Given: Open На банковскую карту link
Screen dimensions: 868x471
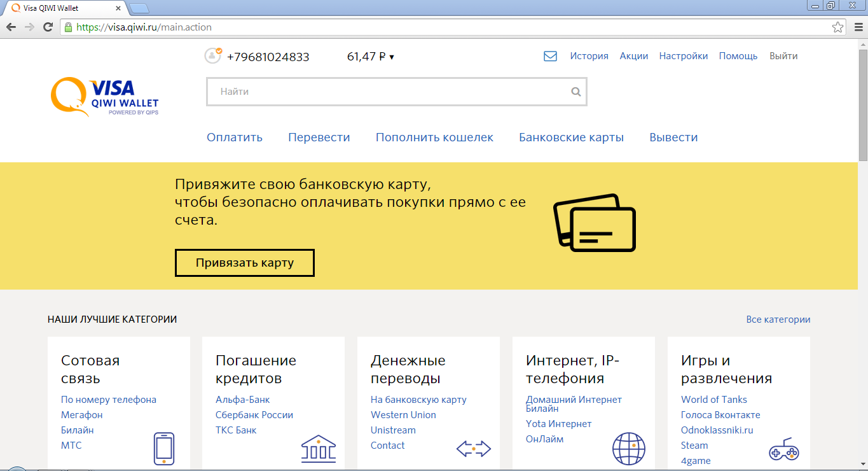Looking at the screenshot, I should click(418, 400).
